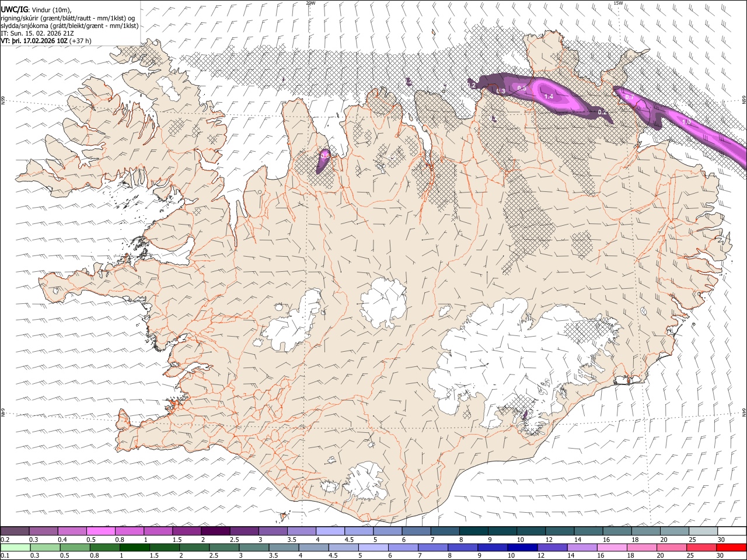Choose the 3 violet swatch in upper legend row
Image resolution: width=747 pixels, height=560 pixels.
(273, 531)
